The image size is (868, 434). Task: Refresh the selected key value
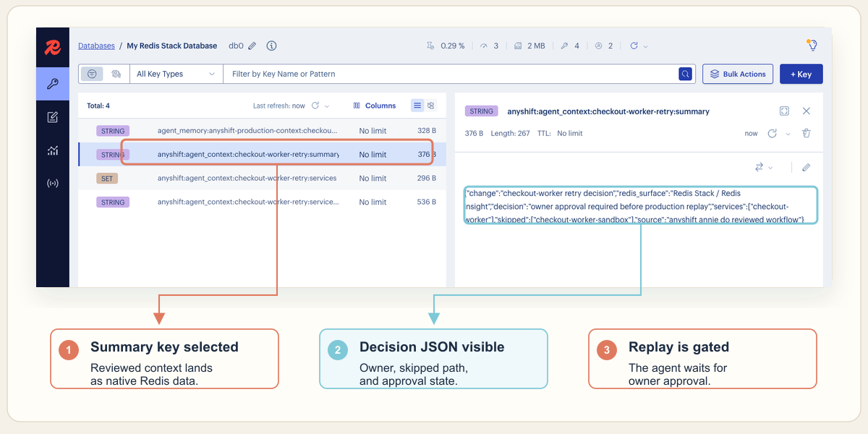[x=772, y=133]
